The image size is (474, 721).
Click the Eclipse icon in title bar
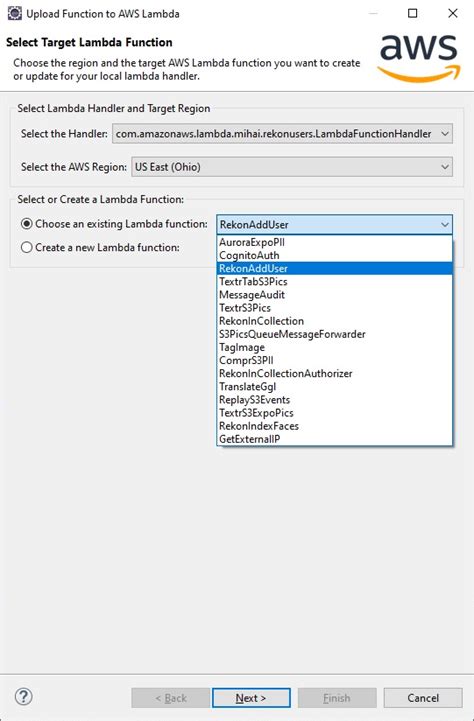click(x=14, y=13)
